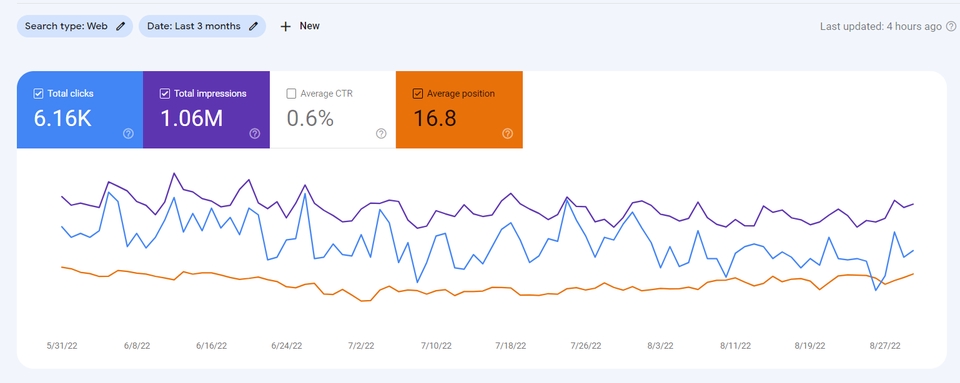
Task: Add a New filter
Action: coord(300,26)
